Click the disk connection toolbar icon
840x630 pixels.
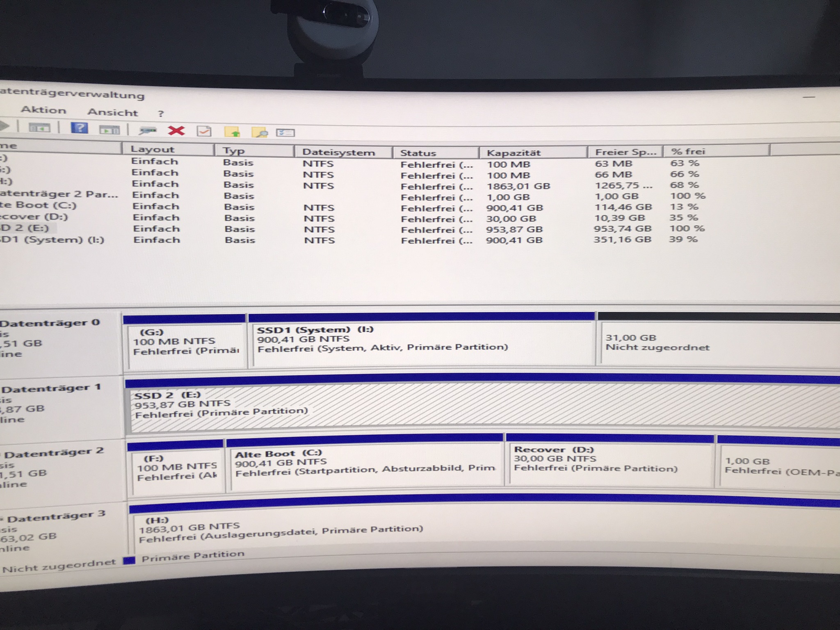coord(148,131)
